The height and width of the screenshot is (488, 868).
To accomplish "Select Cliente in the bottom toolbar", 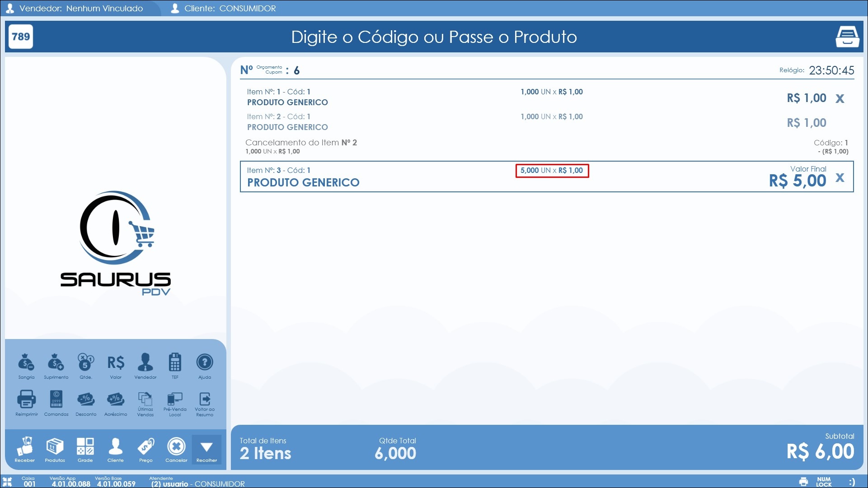I will [116, 450].
